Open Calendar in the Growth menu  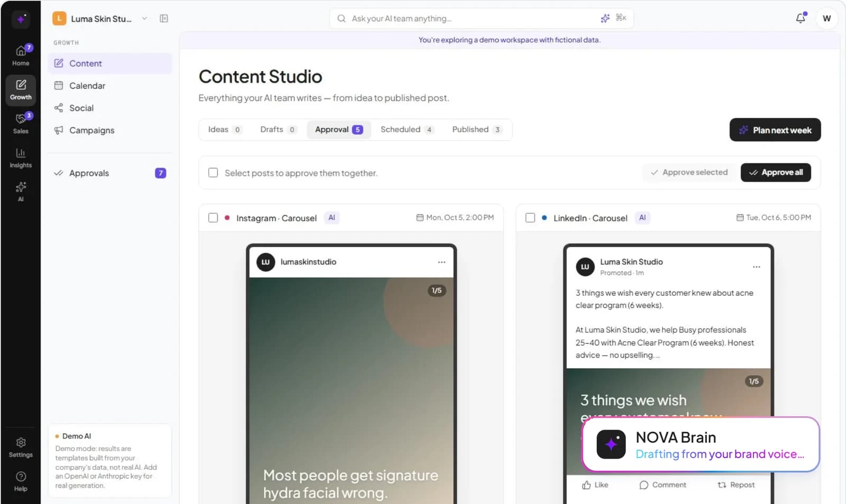point(110,86)
